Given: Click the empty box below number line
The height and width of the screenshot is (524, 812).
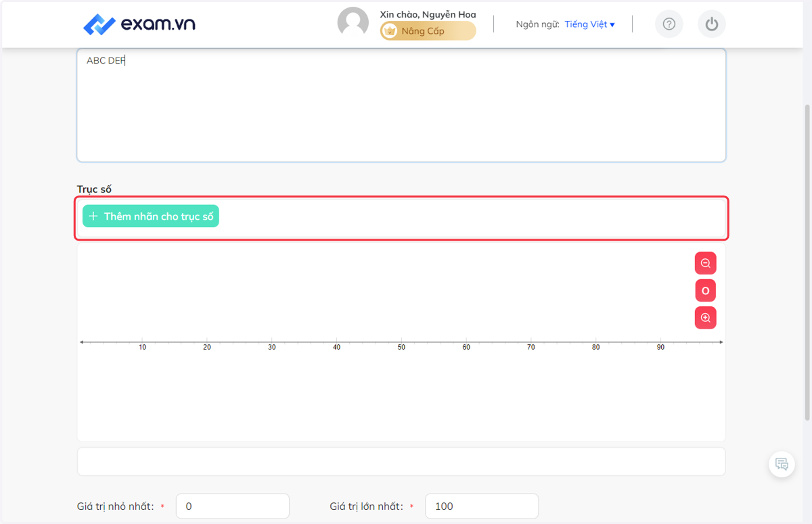Looking at the screenshot, I should click(x=401, y=461).
